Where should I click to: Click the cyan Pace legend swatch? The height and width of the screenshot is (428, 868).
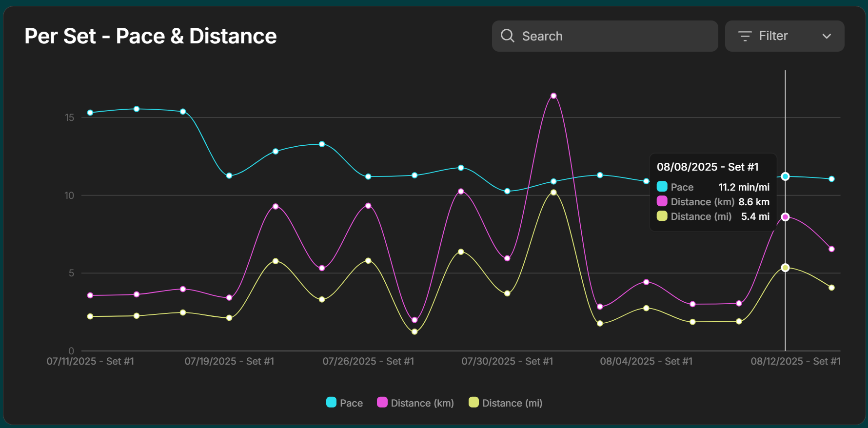331,402
